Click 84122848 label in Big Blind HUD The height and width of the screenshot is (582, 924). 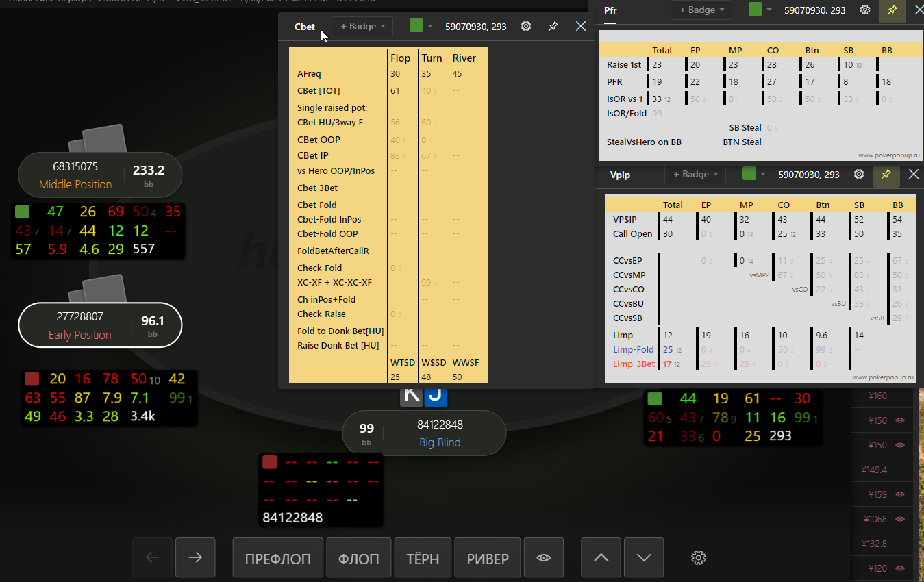pos(292,518)
